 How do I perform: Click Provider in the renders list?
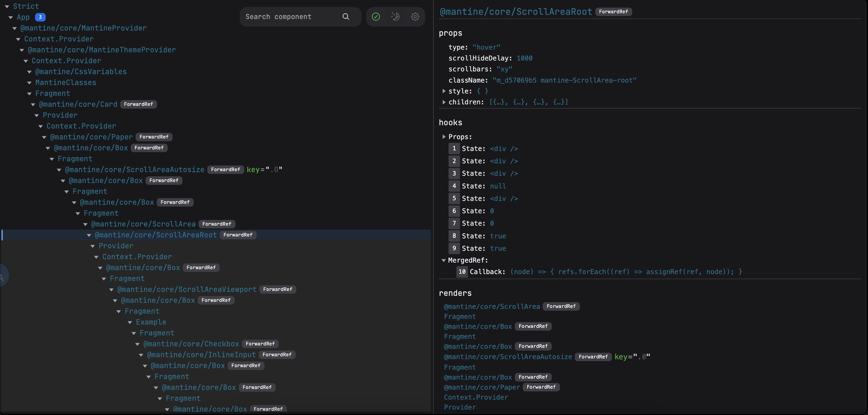(460, 407)
